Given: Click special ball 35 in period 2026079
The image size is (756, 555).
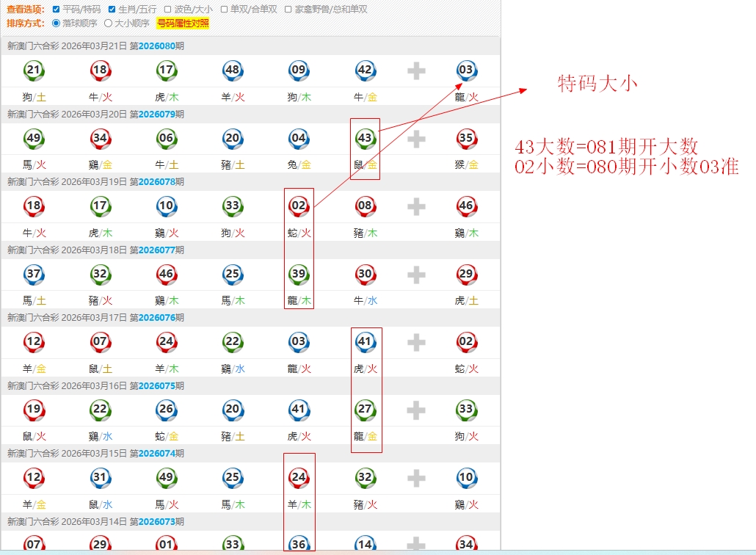Looking at the screenshot, I should pyautogui.click(x=466, y=138).
